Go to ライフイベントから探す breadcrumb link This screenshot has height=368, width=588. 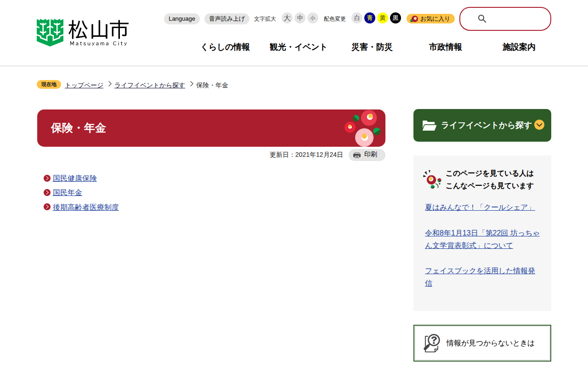pyautogui.click(x=150, y=85)
